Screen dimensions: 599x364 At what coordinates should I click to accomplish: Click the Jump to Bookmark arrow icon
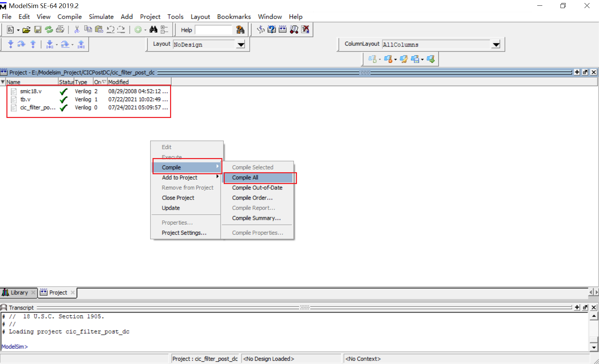pos(431,59)
